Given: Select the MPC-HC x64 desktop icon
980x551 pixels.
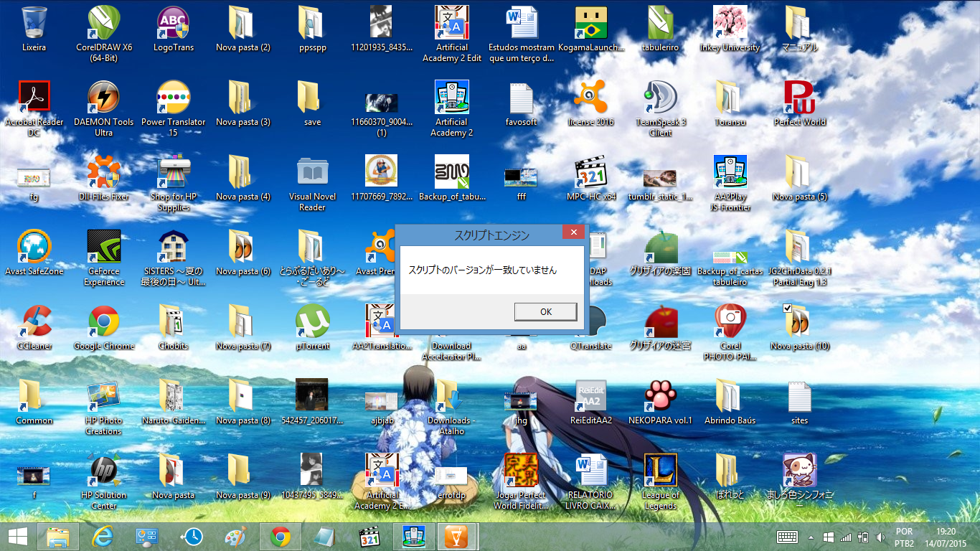Looking at the screenshot, I should coord(591,178).
